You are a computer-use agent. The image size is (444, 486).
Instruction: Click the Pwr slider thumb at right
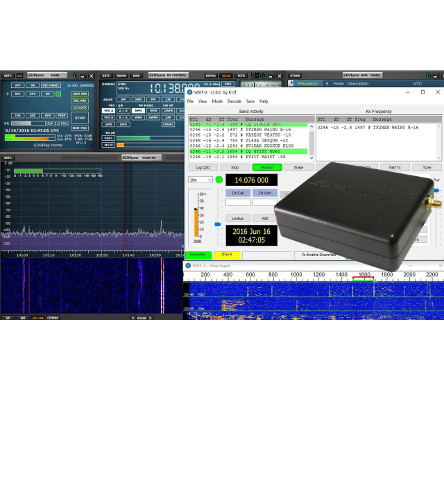click(x=436, y=190)
